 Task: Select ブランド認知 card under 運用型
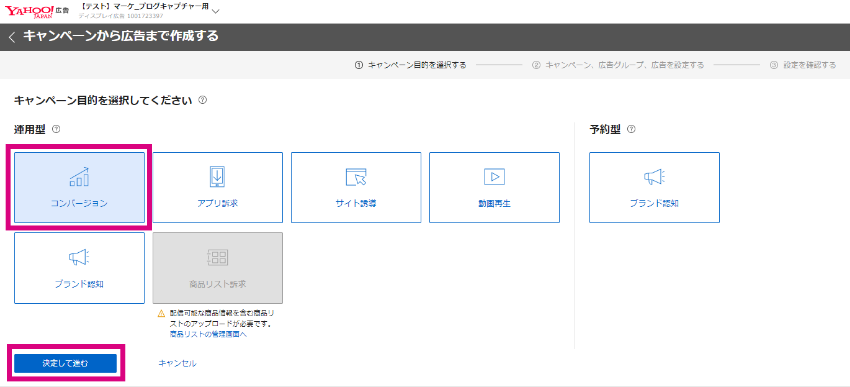79,268
